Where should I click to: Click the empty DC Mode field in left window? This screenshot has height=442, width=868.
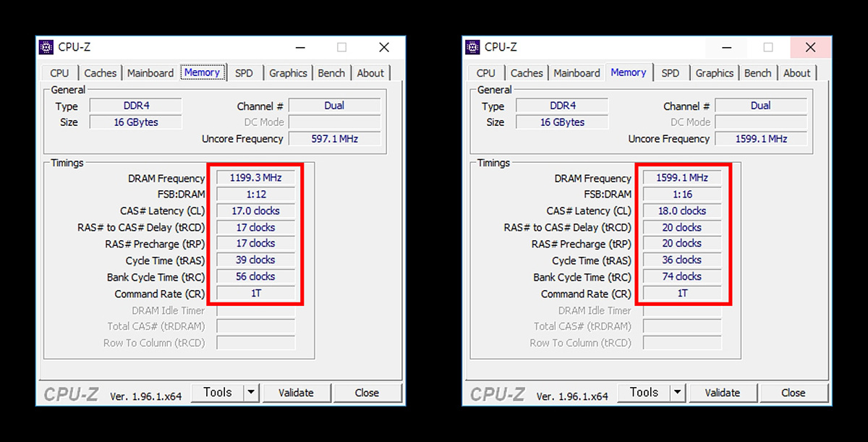point(334,122)
